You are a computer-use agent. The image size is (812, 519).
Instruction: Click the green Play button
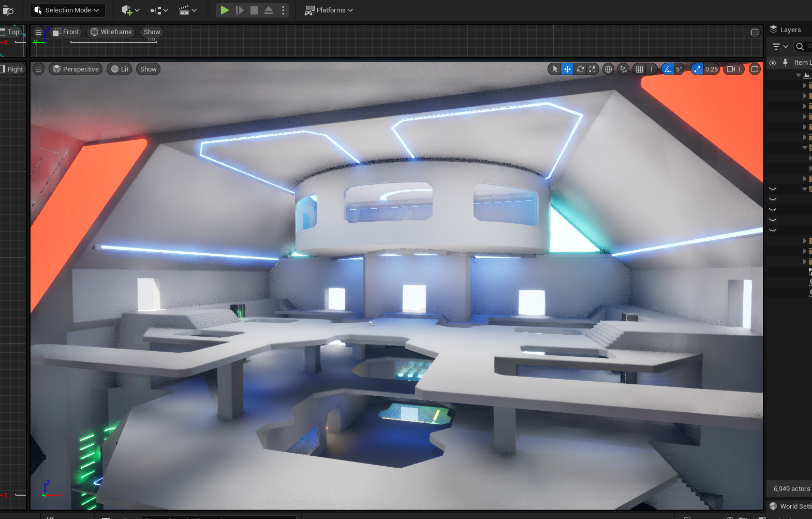click(x=224, y=10)
